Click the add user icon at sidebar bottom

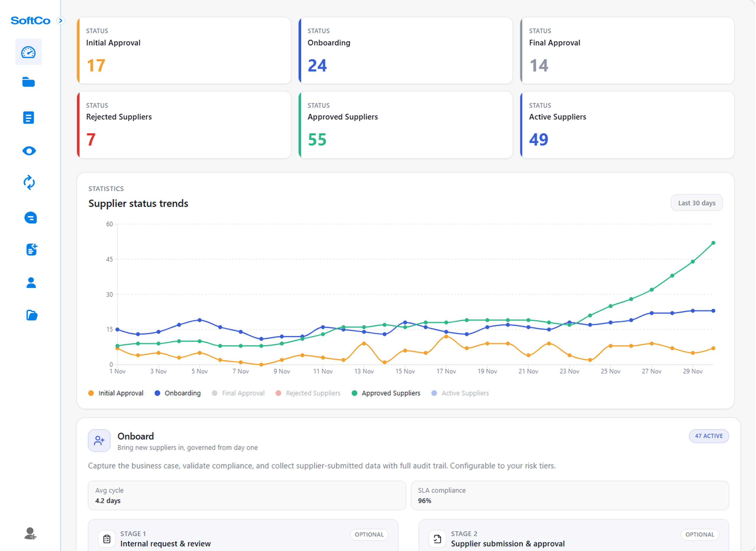30,533
